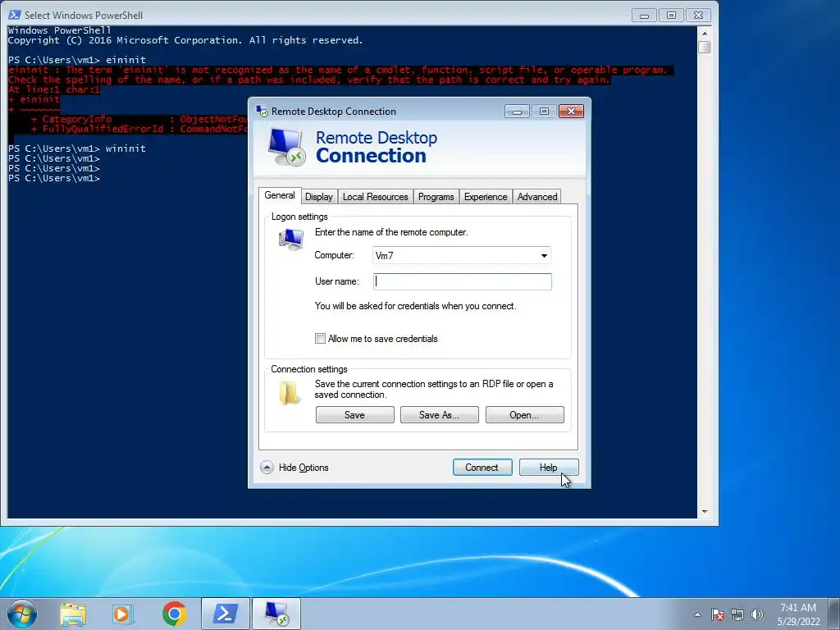Click PowerShell scrollbar up arrow
Screen dimensions: 840x630
(x=705, y=33)
